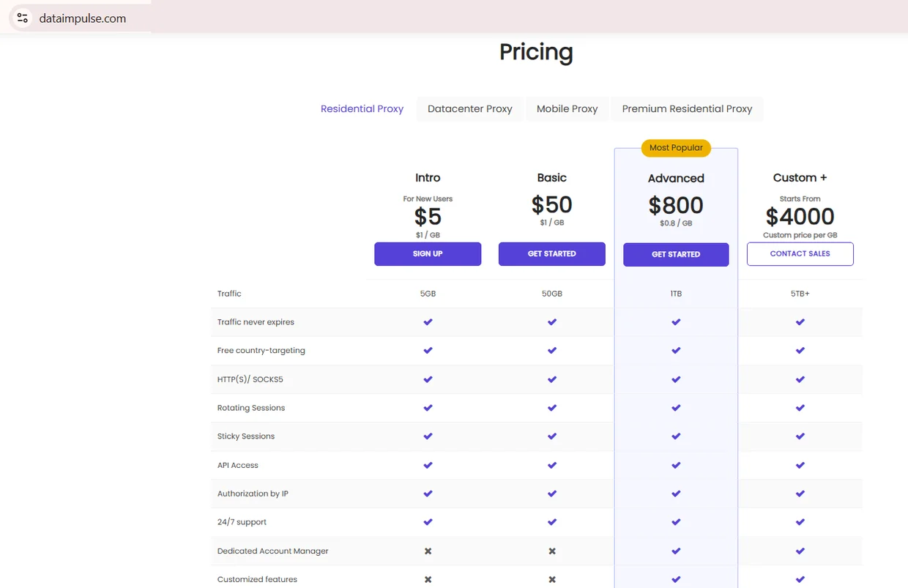Click the Basic checkmark for HTTP(S)/ SOCKS5

pyautogui.click(x=552, y=379)
